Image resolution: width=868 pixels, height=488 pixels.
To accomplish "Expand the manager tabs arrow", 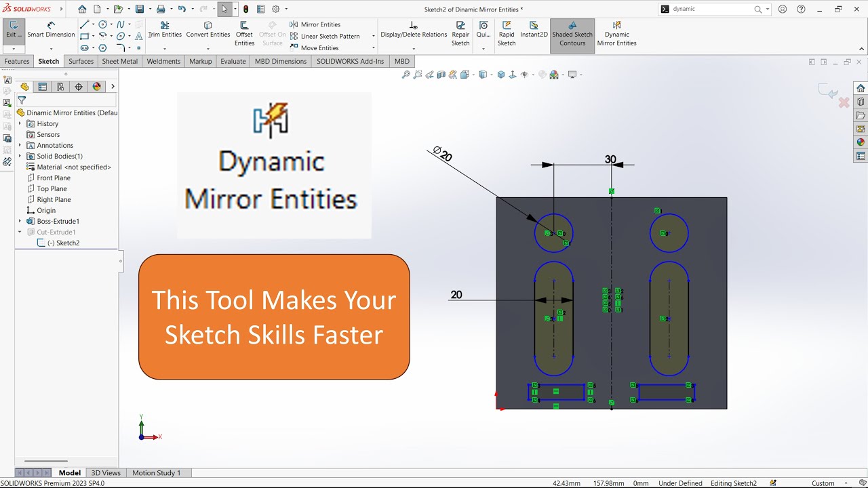I will pos(113,87).
